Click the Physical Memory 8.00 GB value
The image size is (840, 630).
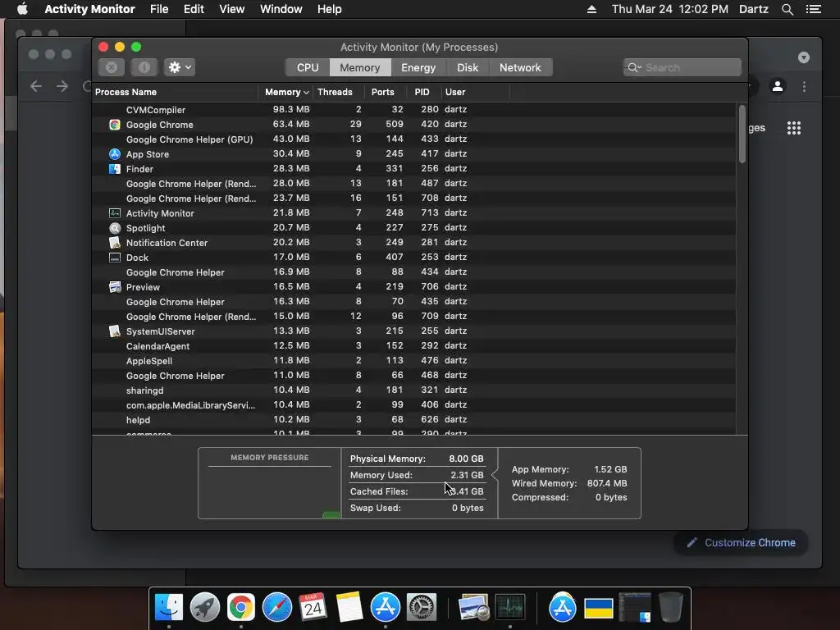(x=466, y=459)
